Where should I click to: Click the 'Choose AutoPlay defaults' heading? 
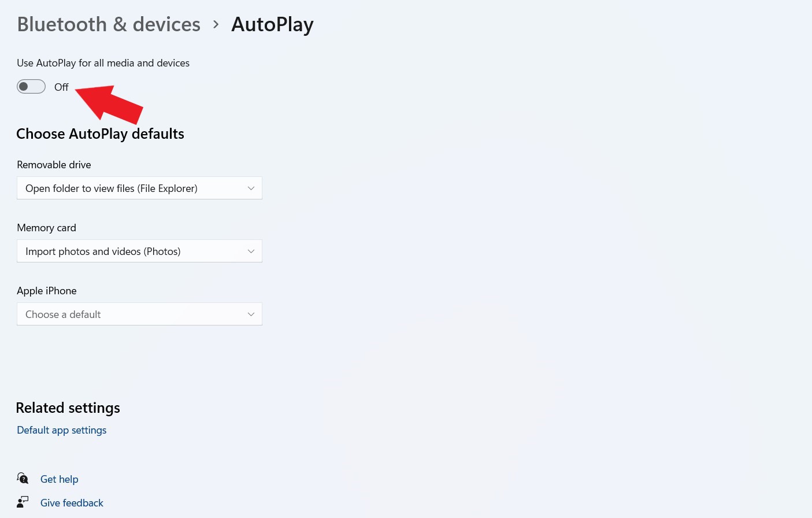(x=100, y=134)
